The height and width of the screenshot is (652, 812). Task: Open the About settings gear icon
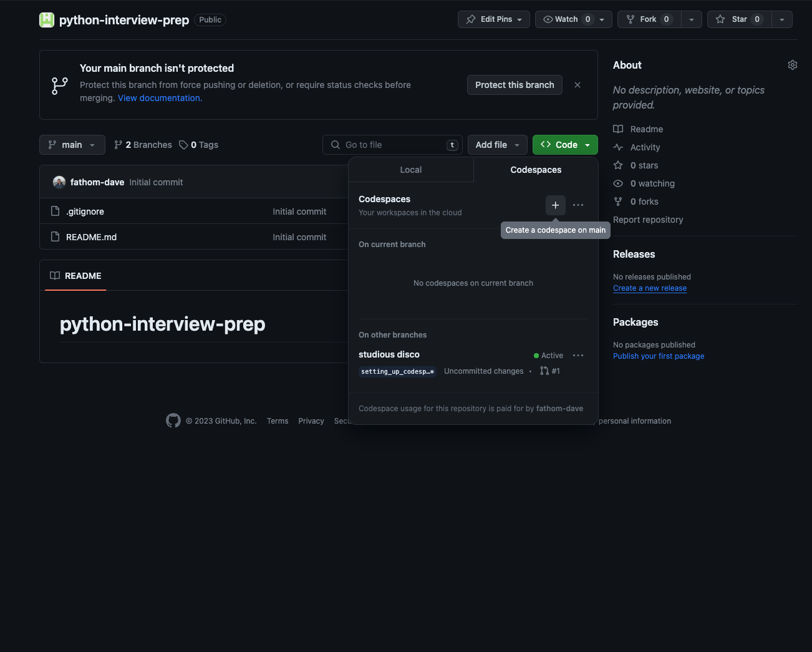[x=793, y=65]
